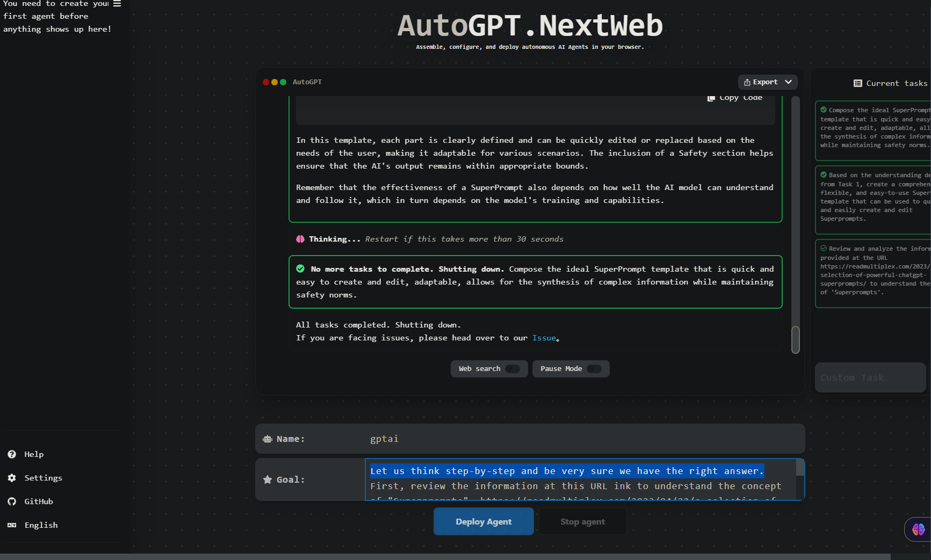Enable the Web search toggle
Viewport: 931px width, 560px height.
click(513, 369)
